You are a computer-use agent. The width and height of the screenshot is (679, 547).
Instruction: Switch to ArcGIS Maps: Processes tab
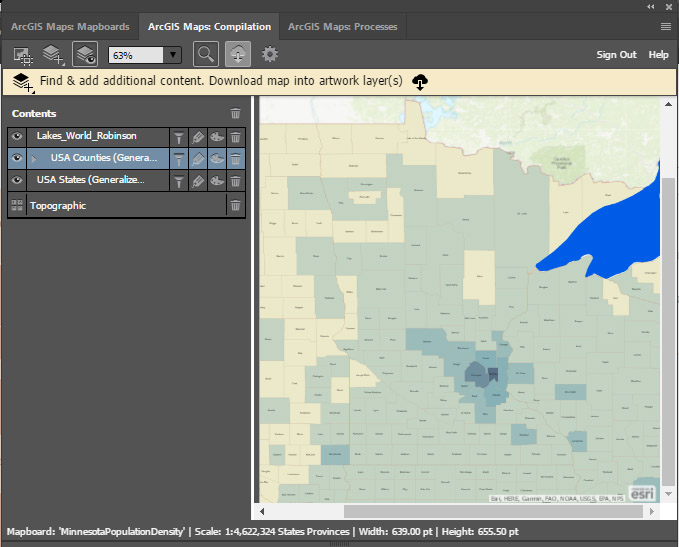point(343,27)
